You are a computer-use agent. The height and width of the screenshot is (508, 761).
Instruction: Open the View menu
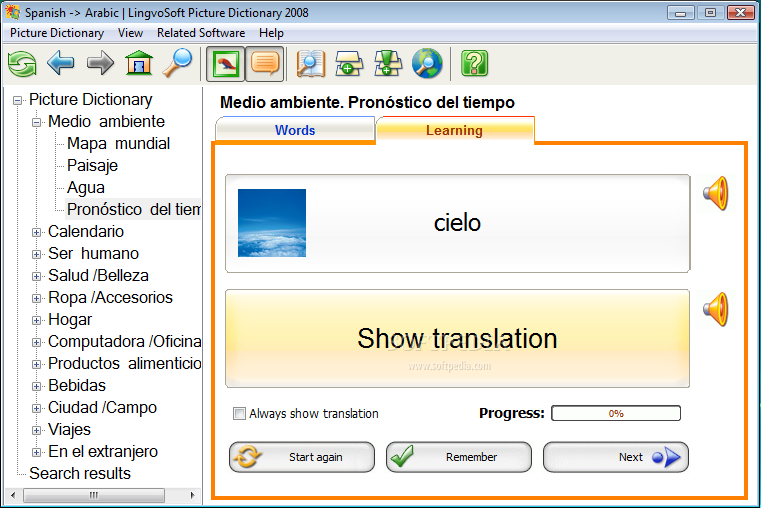[x=130, y=33]
